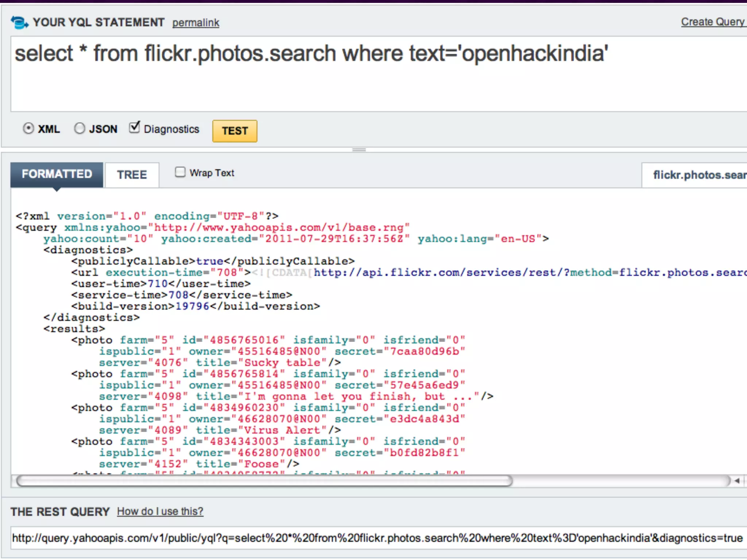Image resolution: width=747 pixels, height=560 pixels.
Task: Select the JSON output radio button
Action: [80, 128]
